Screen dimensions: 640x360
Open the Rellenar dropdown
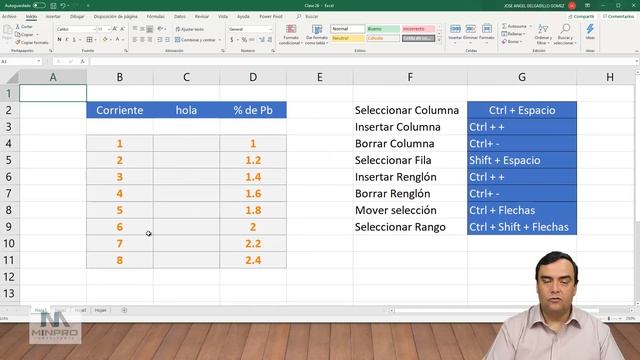pos(513,34)
